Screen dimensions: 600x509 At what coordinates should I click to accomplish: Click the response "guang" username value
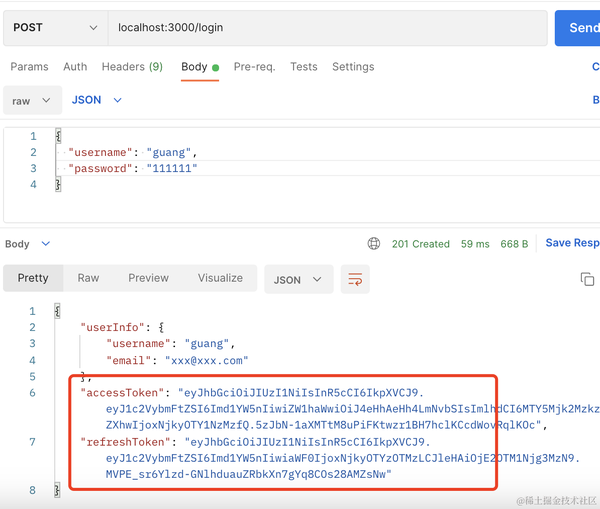207,344
